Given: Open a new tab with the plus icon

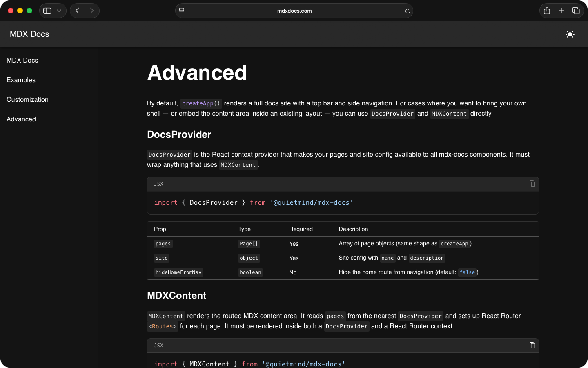Looking at the screenshot, I should point(561,11).
